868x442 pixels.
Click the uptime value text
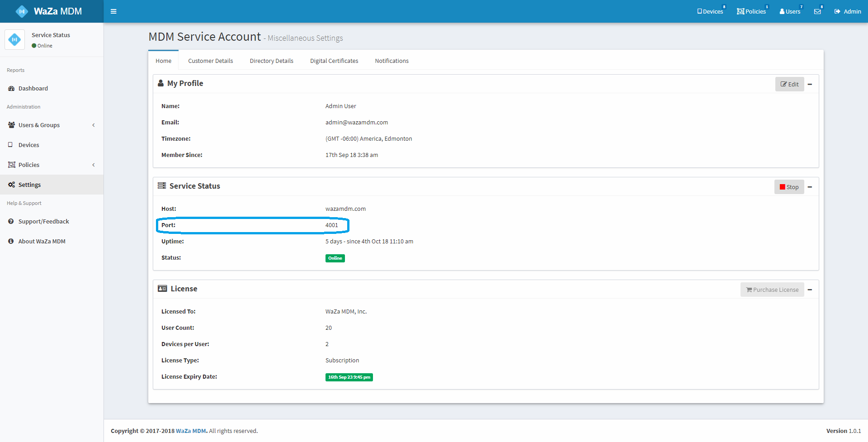point(369,241)
